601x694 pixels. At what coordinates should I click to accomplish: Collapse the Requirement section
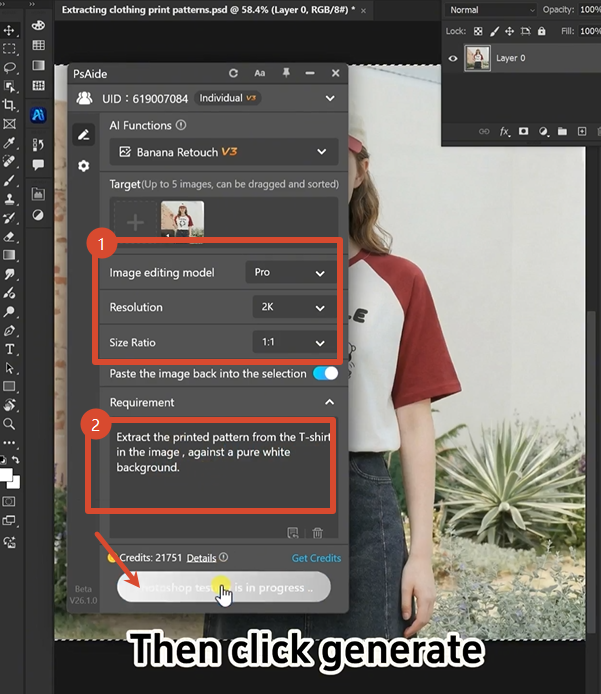pyautogui.click(x=329, y=402)
